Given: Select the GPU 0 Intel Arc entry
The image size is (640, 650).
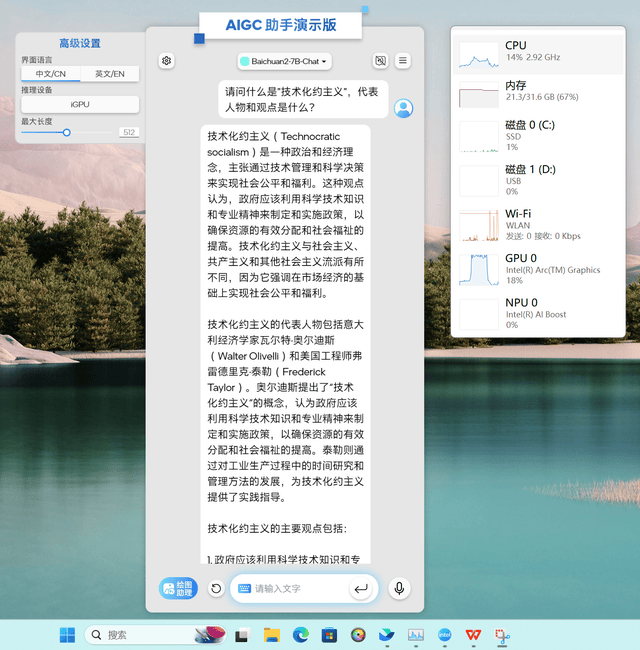Looking at the screenshot, I should click(x=538, y=269).
